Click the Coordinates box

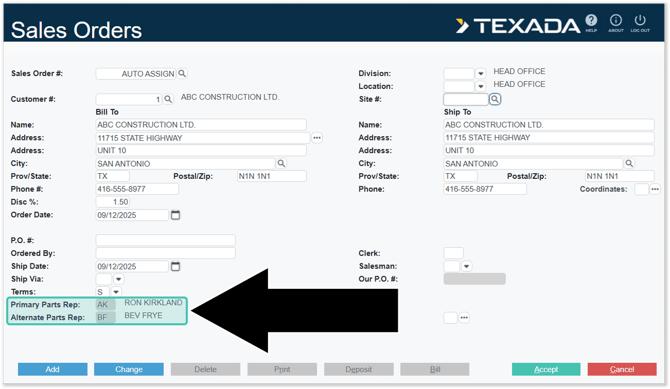pos(641,189)
